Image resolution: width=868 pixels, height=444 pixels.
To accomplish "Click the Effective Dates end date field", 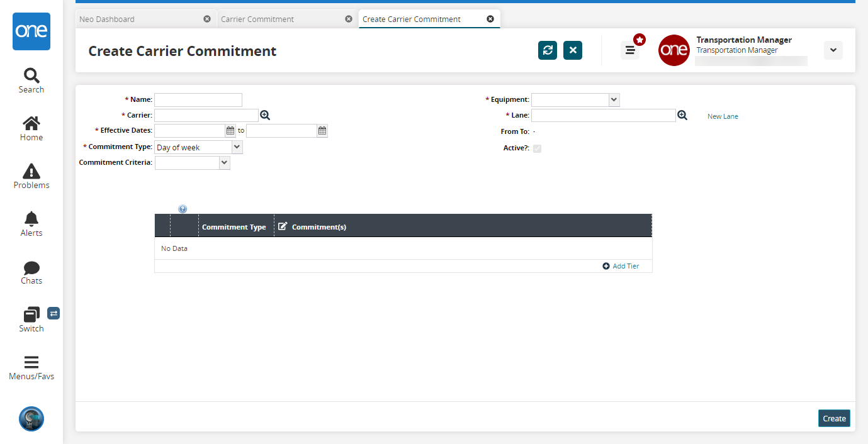I will click(281, 131).
